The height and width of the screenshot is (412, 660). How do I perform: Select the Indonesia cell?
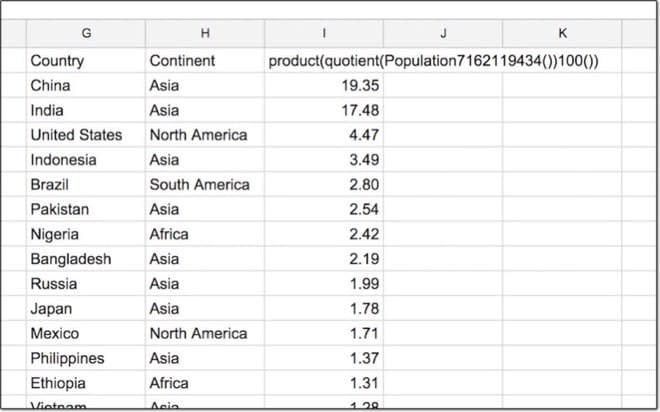86,160
